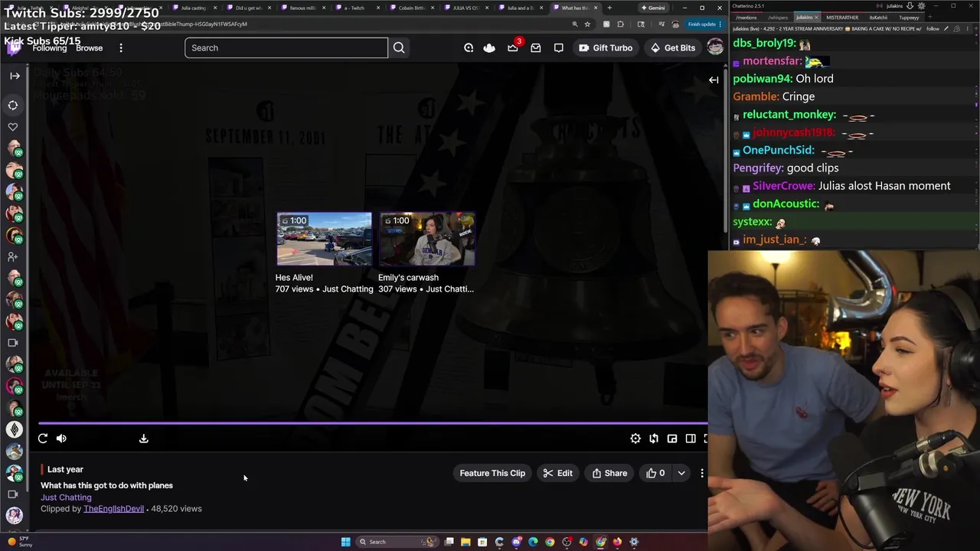Screen dimensions: 980x551
Task: Open the Twitch home logo
Action: 15,47
